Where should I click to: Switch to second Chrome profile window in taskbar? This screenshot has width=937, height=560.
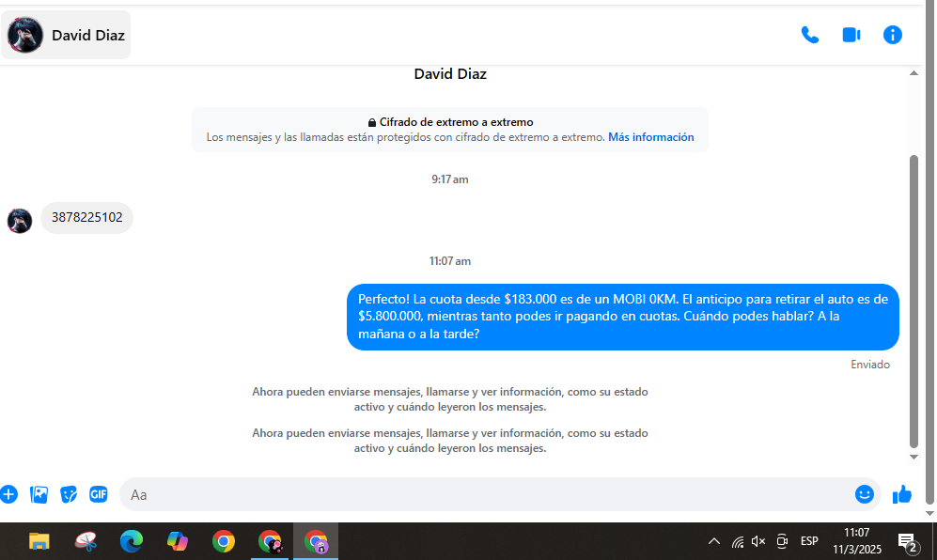click(x=270, y=541)
